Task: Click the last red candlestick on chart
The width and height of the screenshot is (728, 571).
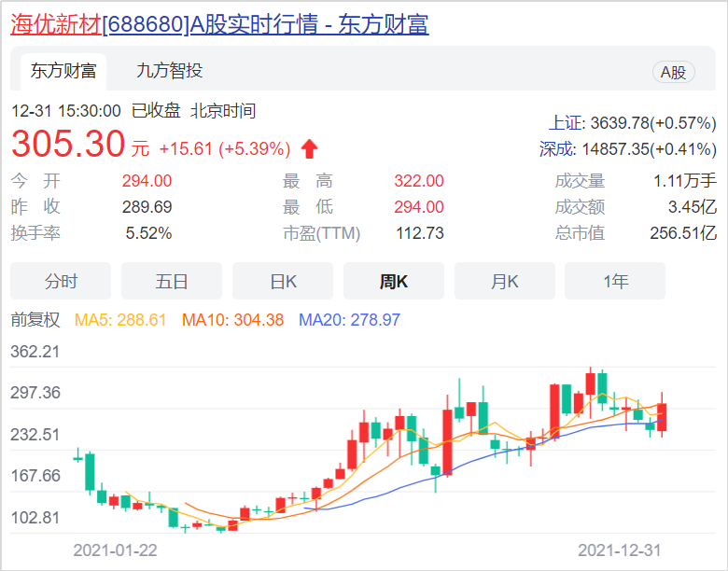Action: 662,417
